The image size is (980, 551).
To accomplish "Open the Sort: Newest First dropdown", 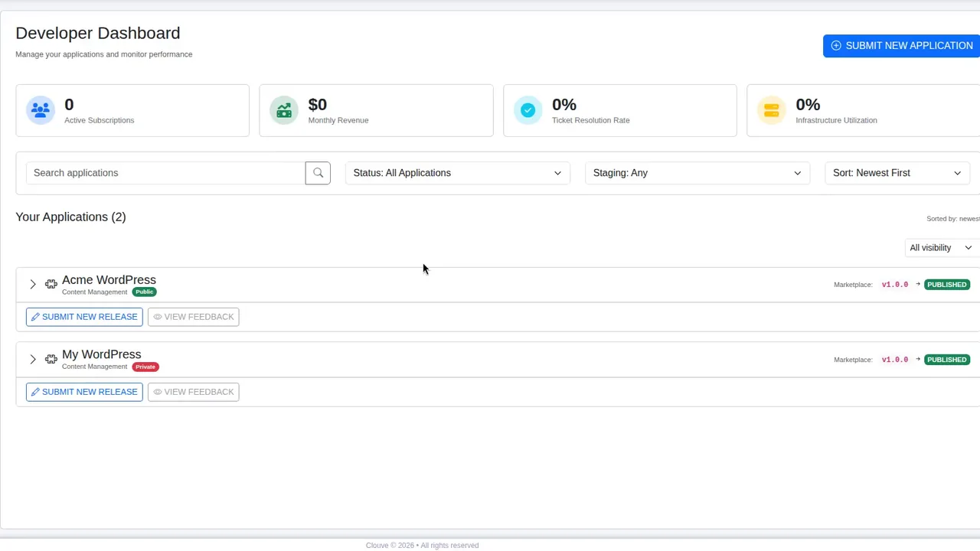I will (x=897, y=173).
